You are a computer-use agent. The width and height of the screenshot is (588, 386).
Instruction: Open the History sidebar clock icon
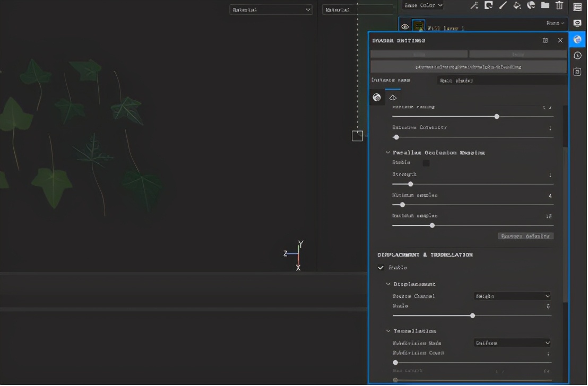pos(577,56)
